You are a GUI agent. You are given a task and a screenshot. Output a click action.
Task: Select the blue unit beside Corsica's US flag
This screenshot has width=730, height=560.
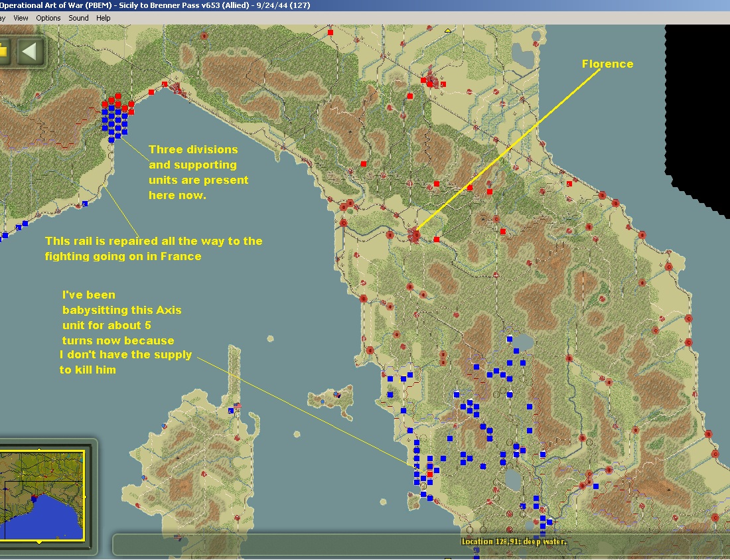pos(231,411)
